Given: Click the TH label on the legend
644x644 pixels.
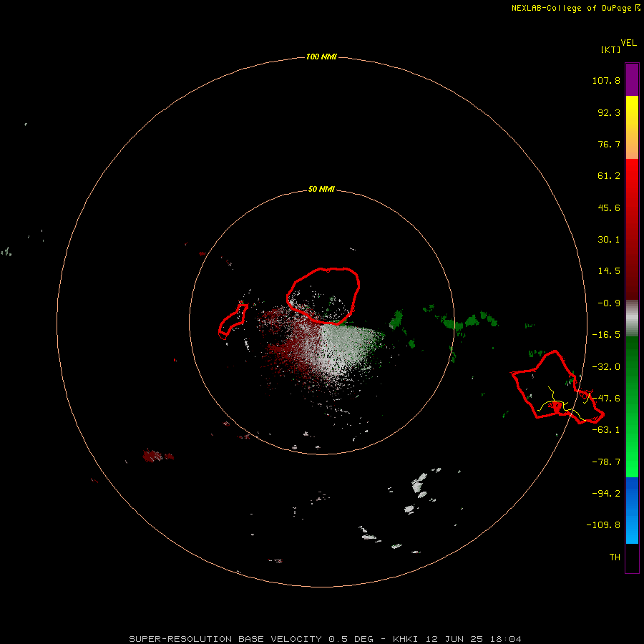Looking at the screenshot, I should pos(615,557).
